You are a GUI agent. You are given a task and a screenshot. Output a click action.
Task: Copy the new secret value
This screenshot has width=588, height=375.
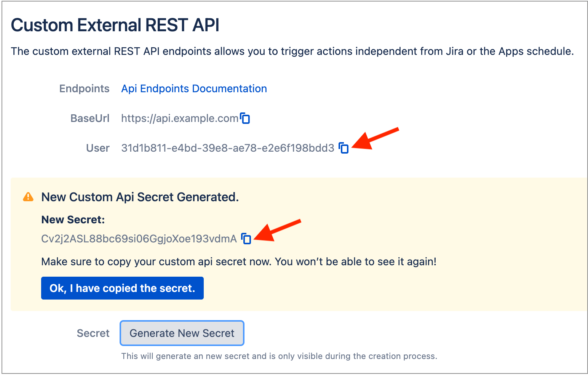point(246,239)
